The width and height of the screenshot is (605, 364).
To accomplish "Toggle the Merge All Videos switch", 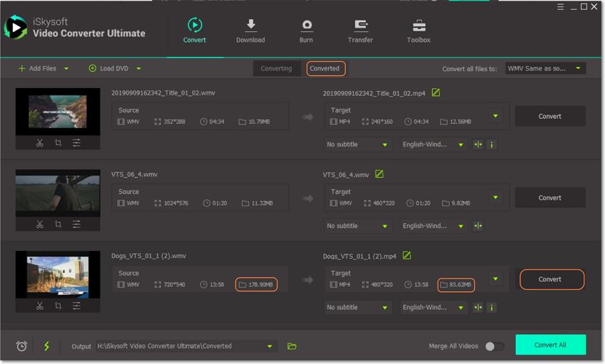I will (x=494, y=346).
